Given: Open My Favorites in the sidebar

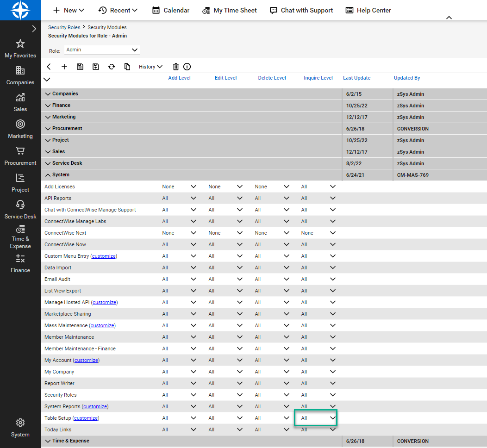Looking at the screenshot, I should (20, 49).
